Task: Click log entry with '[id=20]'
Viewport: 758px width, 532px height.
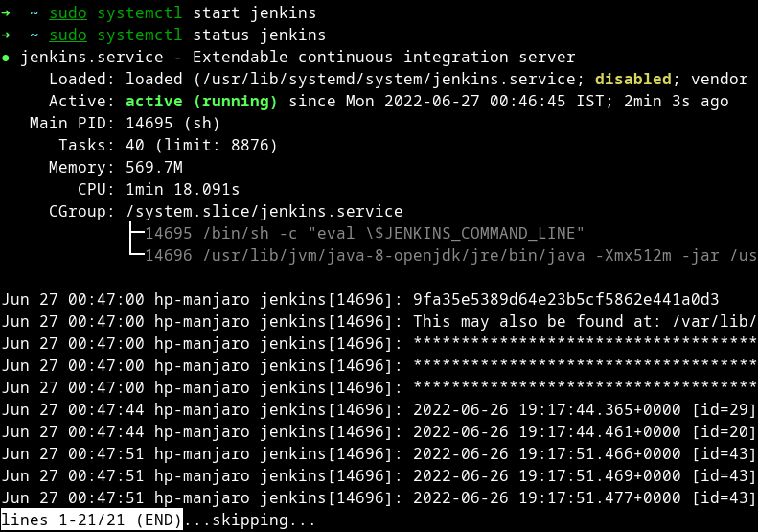Action: click(379, 432)
